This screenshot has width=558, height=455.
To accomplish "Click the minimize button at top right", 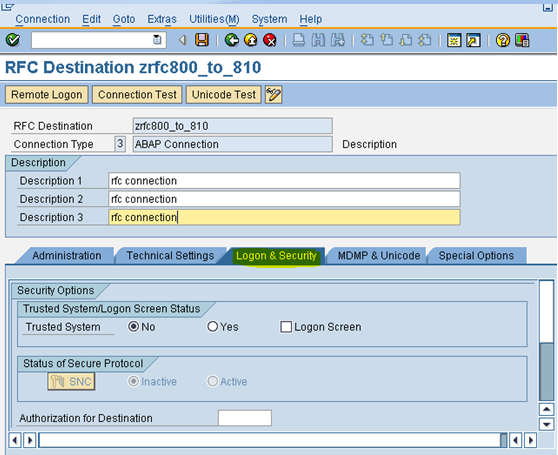I will (x=548, y=7).
